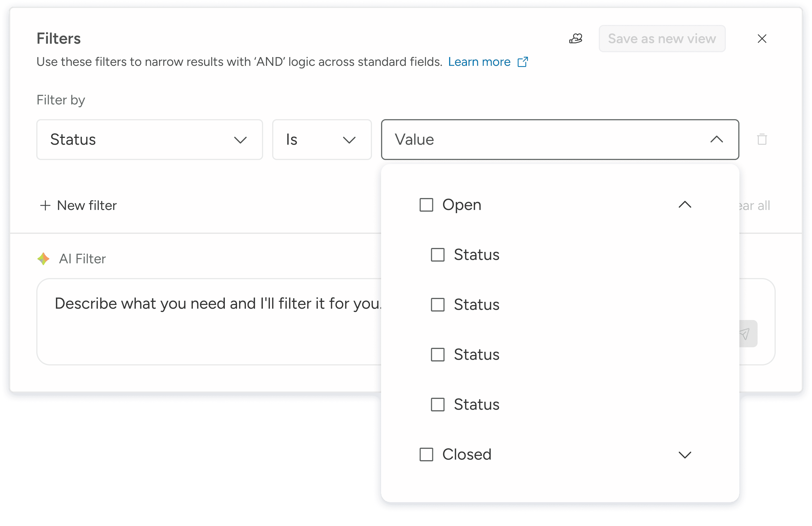This screenshot has width=812, height=526.
Task: Click the external link icon beside Learn more
Action: [522, 62]
